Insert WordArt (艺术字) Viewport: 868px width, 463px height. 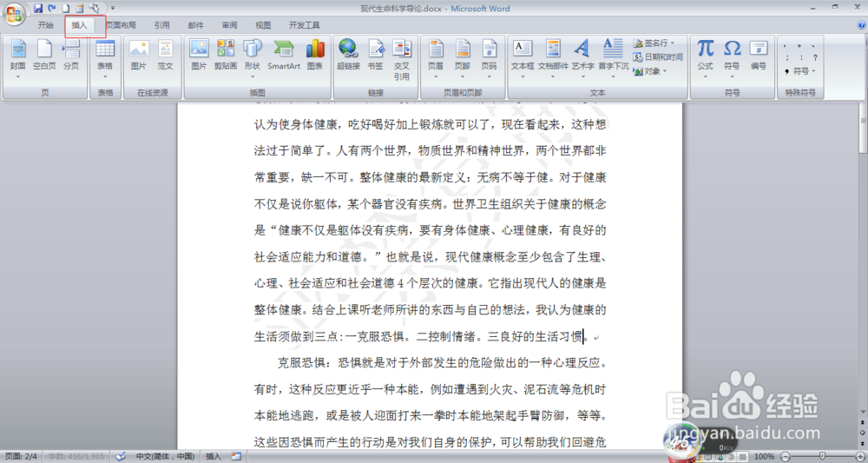coord(582,56)
